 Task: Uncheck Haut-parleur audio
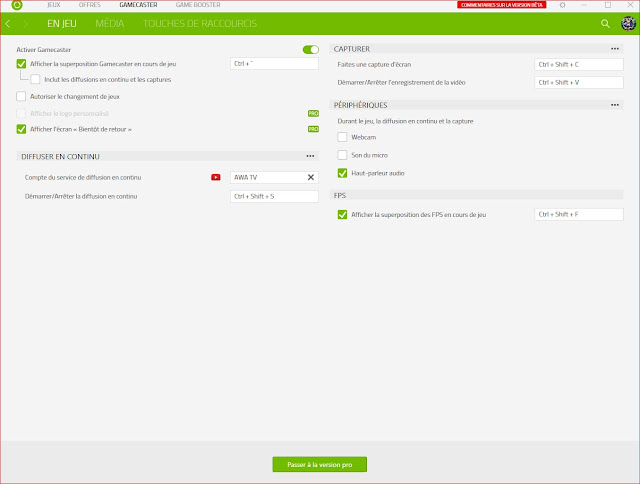click(342, 173)
